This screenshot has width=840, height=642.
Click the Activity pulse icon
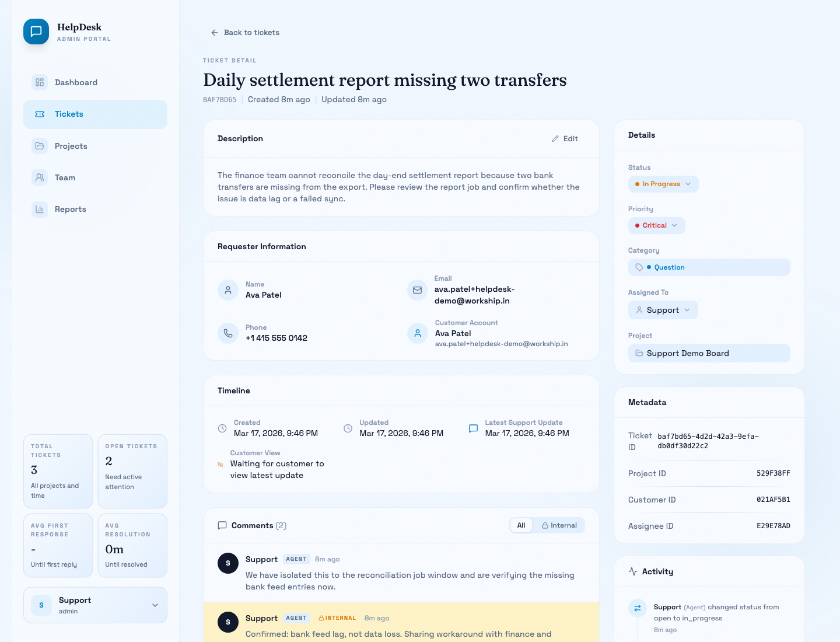633,571
